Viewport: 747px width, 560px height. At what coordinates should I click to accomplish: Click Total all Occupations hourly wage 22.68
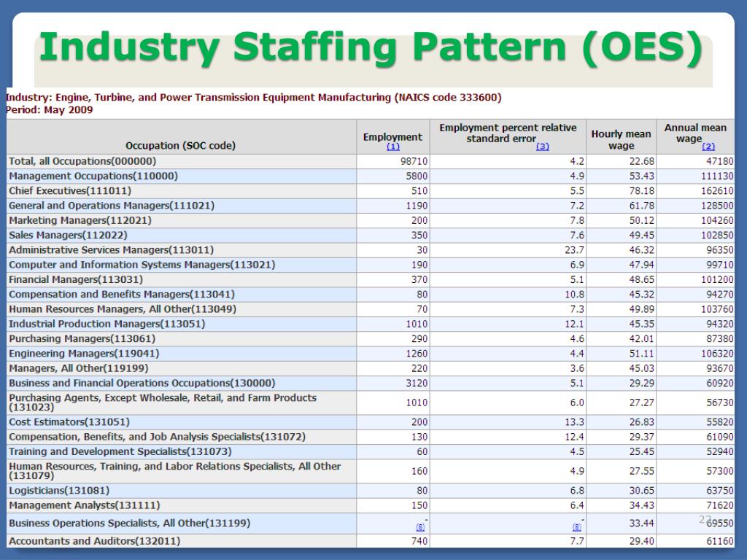point(642,161)
